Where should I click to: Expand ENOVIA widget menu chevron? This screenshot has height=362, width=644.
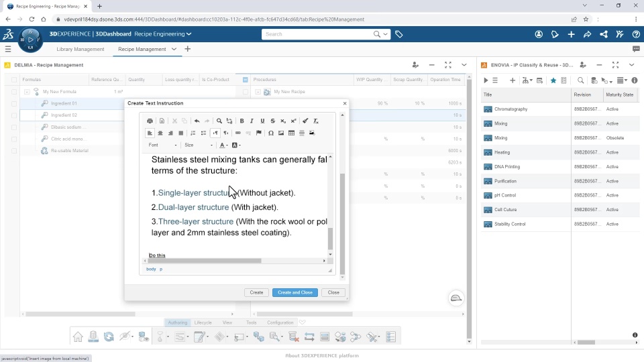631,65
